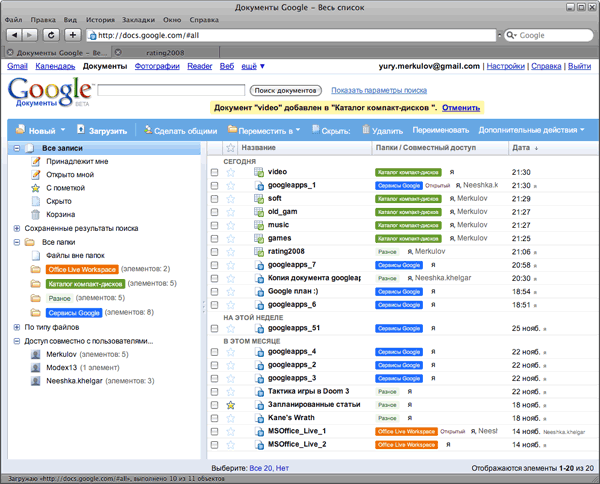
Task: Tick the checkbox for googleapps_1
Action: tap(214, 186)
